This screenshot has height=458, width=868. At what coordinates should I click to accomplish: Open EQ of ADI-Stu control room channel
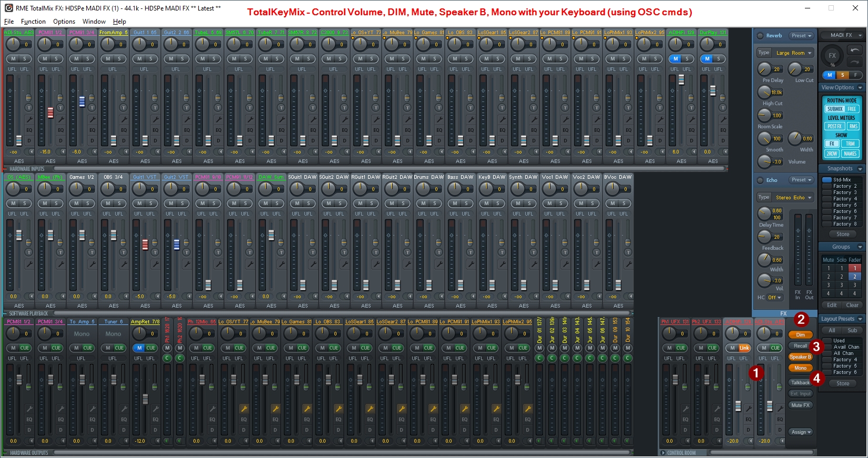pos(780,419)
